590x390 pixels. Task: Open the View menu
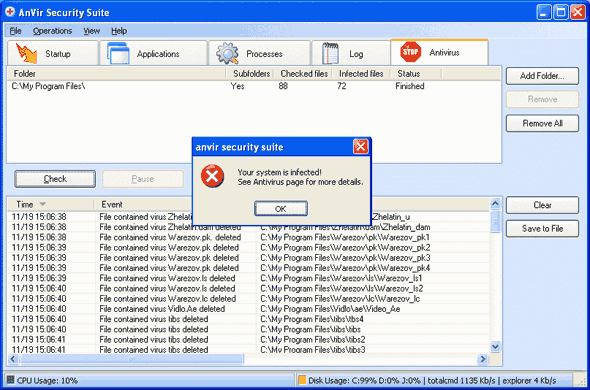pyautogui.click(x=91, y=31)
